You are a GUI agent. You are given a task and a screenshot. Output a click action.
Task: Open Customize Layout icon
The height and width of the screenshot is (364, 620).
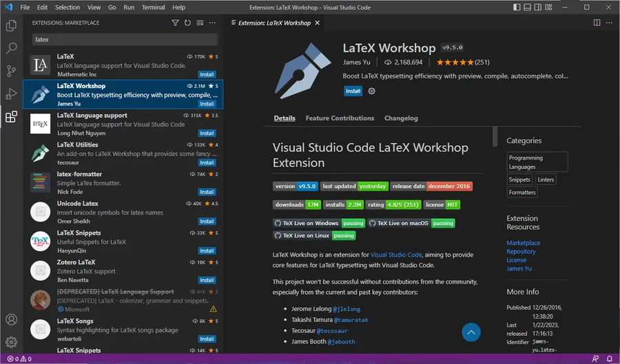tap(548, 7)
